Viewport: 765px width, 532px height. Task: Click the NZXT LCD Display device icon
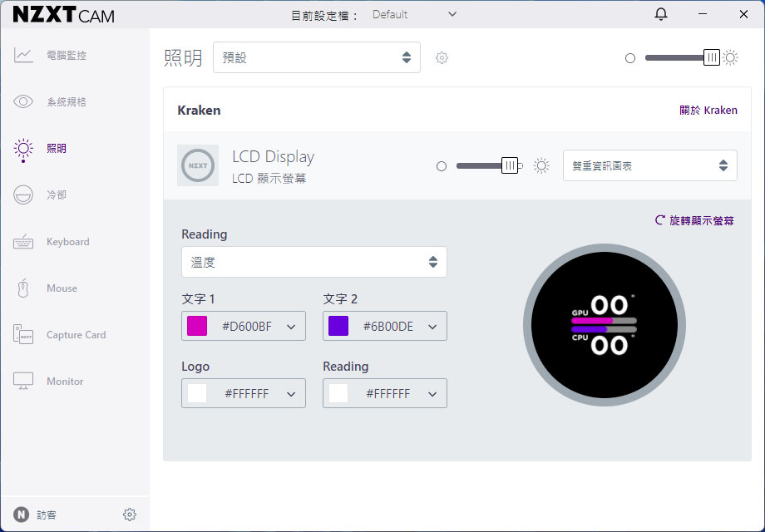tap(198, 165)
